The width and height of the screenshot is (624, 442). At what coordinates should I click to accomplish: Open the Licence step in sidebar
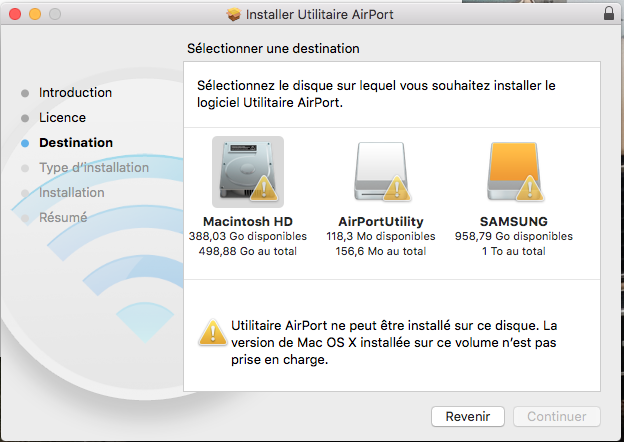pos(62,118)
